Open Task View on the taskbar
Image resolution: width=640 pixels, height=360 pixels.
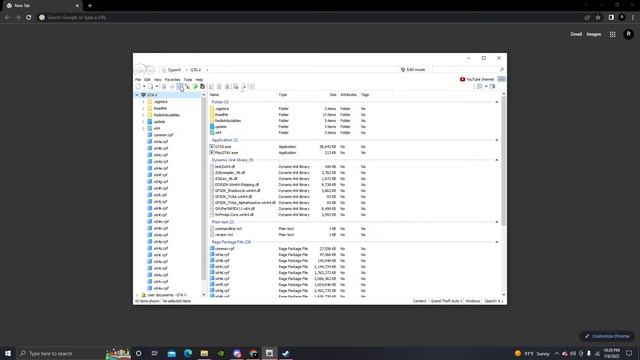tap(155, 353)
